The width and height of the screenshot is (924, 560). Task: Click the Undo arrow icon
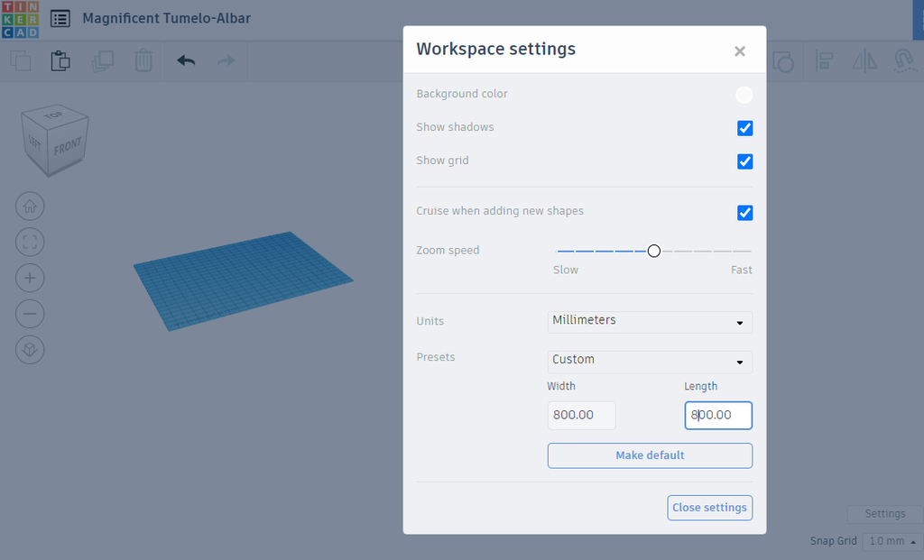[186, 60]
